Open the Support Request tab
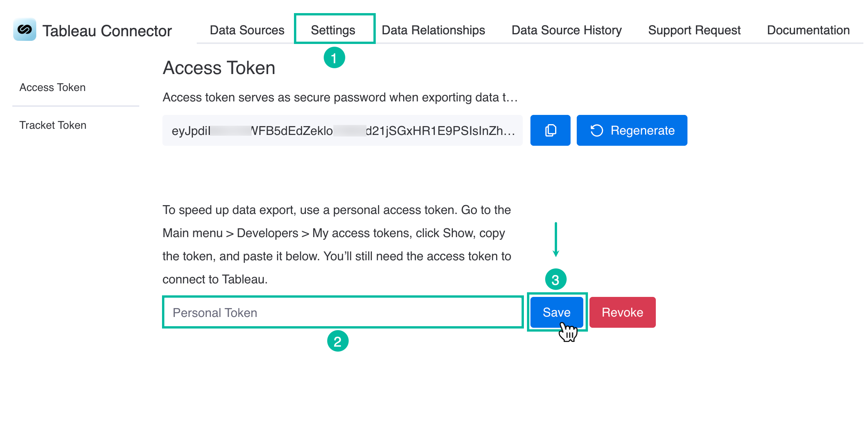The height and width of the screenshot is (428, 868). 694,30
